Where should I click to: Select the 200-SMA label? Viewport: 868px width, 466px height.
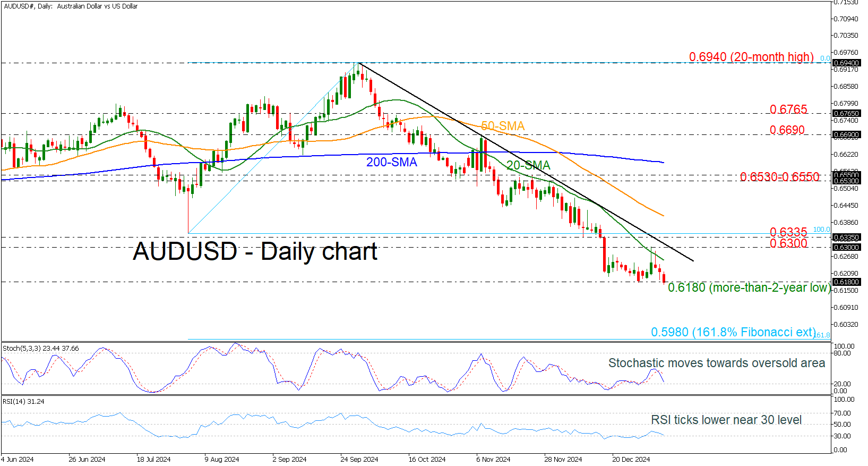tap(392, 162)
